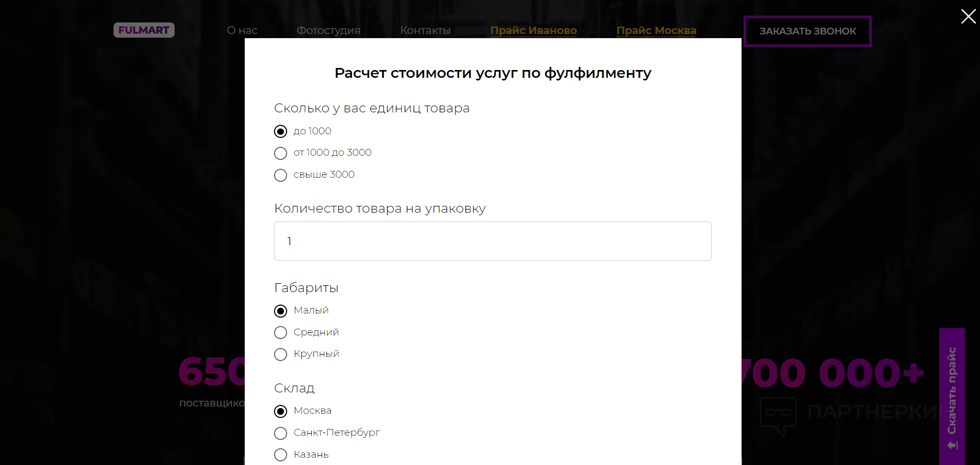Click the chat bubble partner icon

click(x=778, y=415)
